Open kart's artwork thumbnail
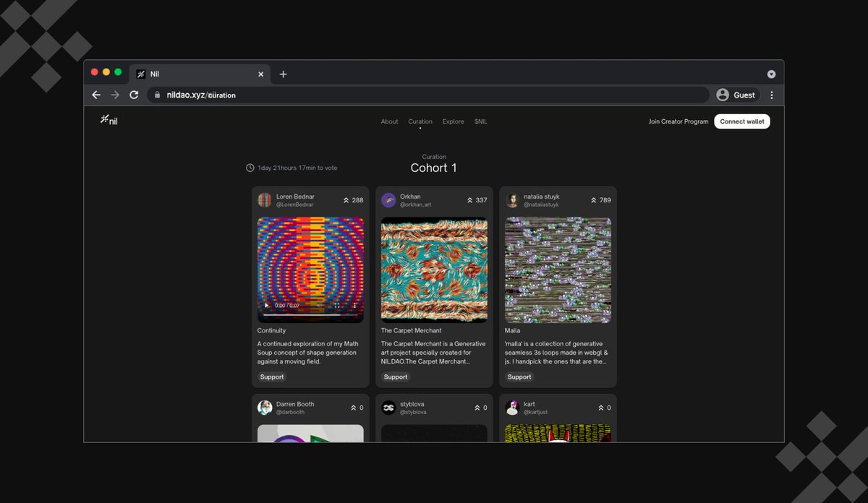The width and height of the screenshot is (868, 503). [x=558, y=433]
